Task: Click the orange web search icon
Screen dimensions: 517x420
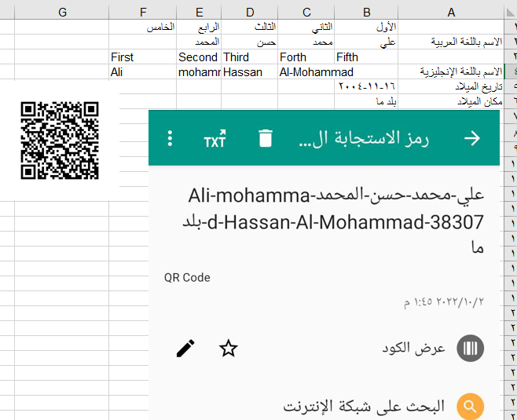Action: [470, 407]
